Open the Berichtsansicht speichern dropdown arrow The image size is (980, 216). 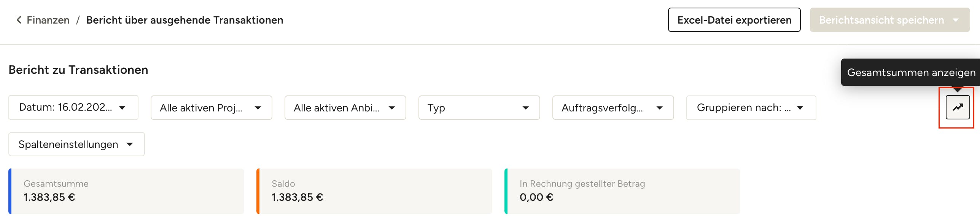956,20
